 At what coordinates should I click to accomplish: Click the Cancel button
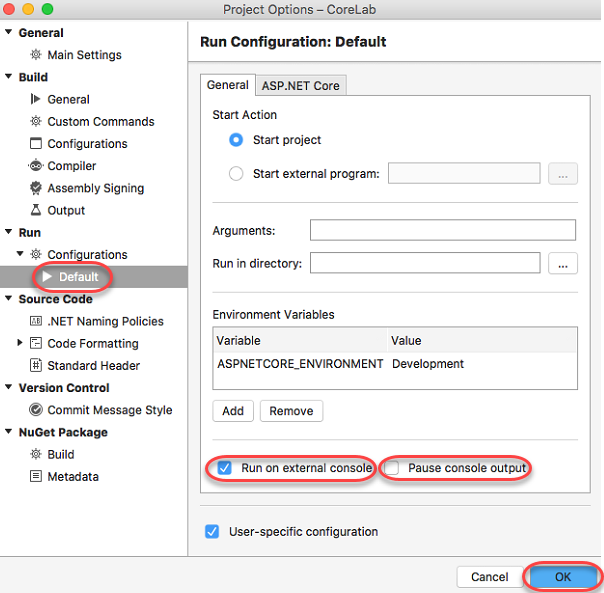489,577
